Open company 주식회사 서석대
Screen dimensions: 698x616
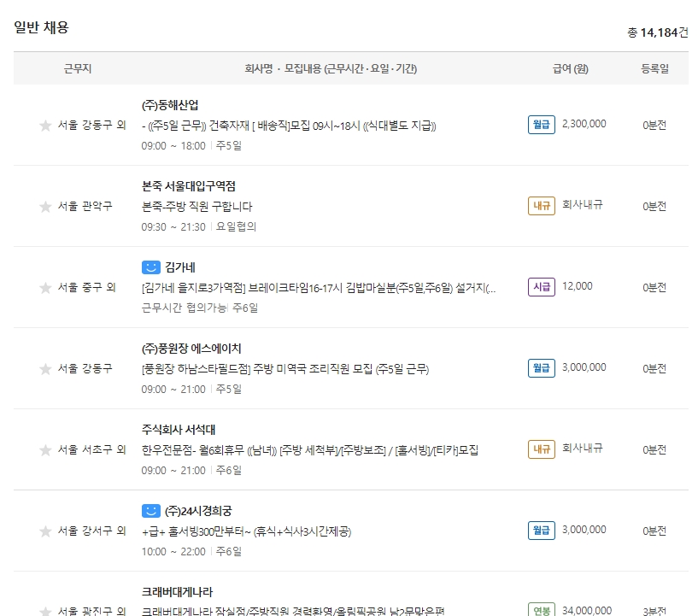click(179, 430)
